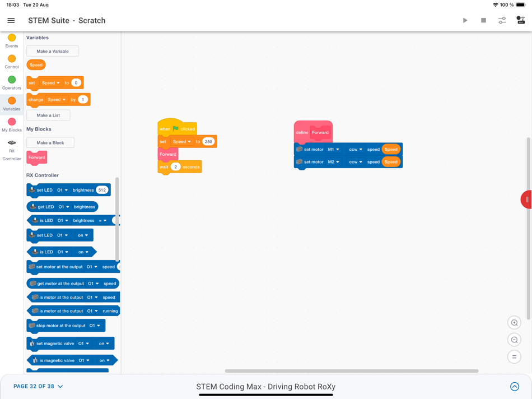Open the sliders settings icon
This screenshot has height=399, width=532.
(x=502, y=20)
